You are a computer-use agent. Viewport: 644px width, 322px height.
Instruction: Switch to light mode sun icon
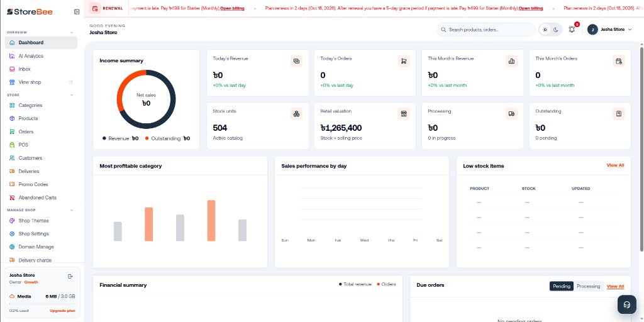pyautogui.click(x=545, y=30)
